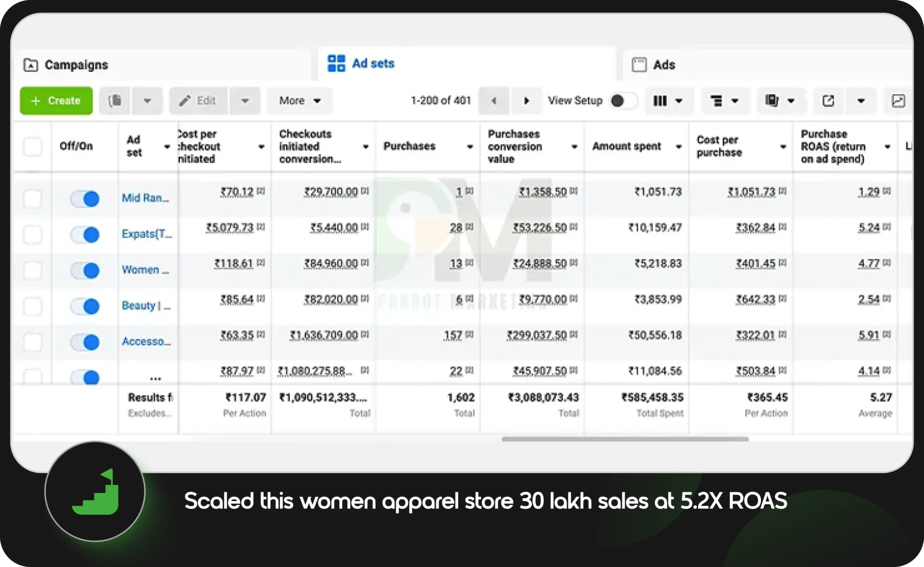Click the duplicate ad set icon
924x567 pixels.
coord(115,100)
